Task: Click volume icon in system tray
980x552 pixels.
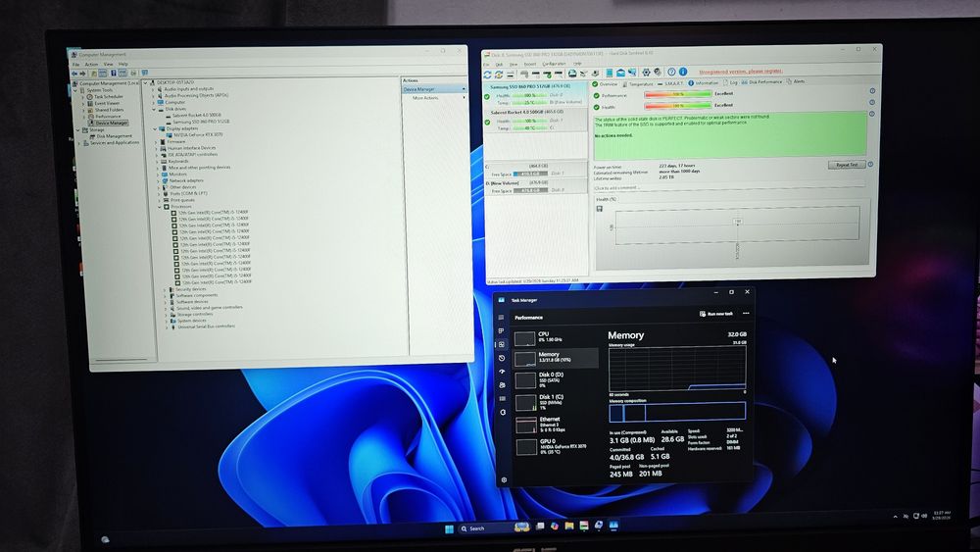Action: click(924, 516)
